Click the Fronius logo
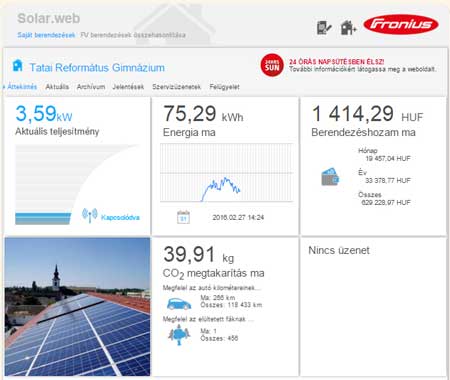450x380 pixels. [401, 24]
